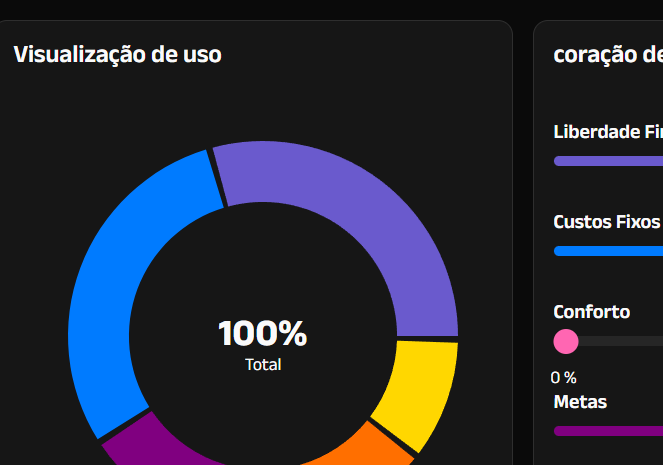Viewport: 663px width, 465px height.
Task: Select the Metas label
Action: 580,402
